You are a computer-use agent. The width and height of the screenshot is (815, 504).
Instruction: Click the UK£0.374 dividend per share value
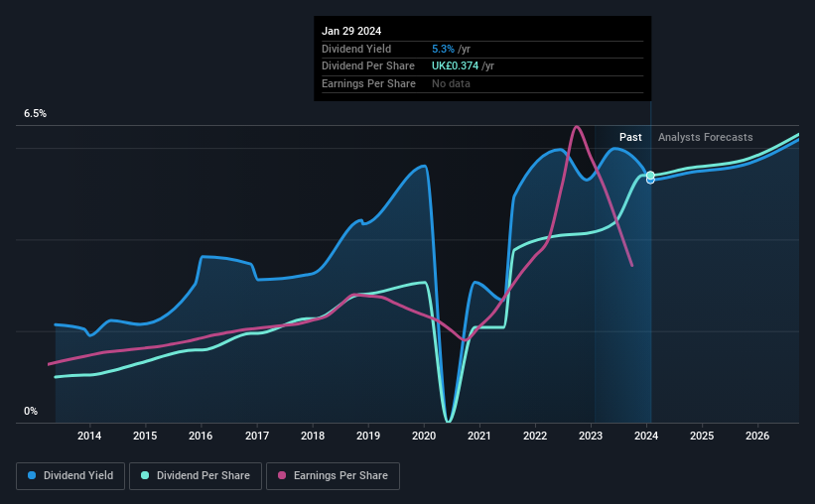coord(455,66)
